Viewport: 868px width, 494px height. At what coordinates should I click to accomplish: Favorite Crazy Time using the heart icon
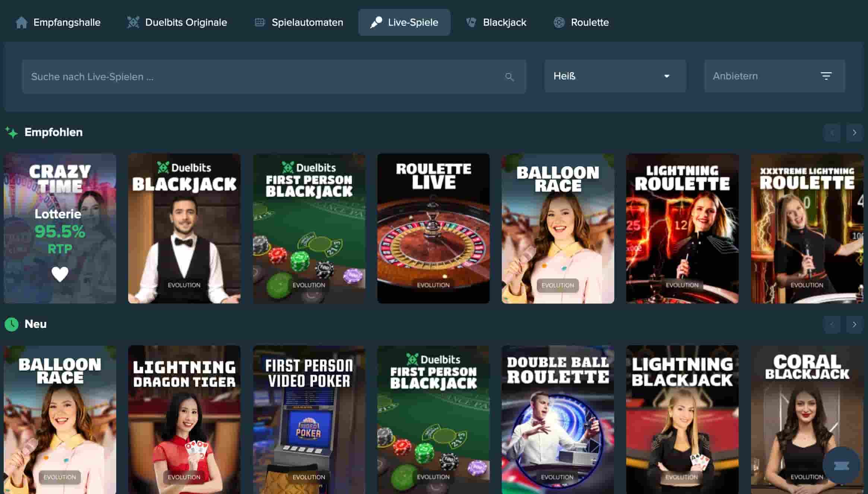click(60, 275)
